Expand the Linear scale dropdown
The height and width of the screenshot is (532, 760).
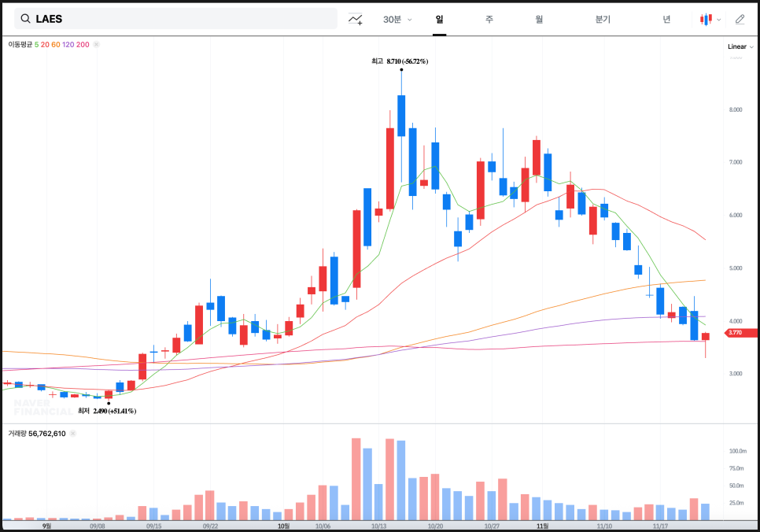coord(740,46)
